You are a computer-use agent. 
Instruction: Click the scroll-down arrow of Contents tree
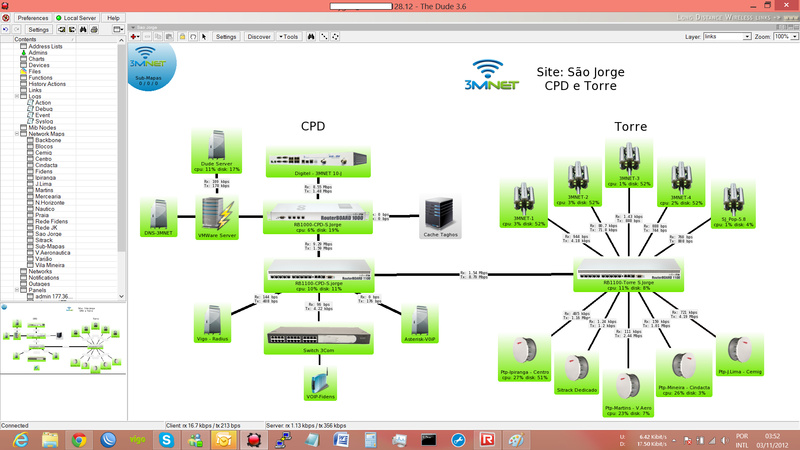tap(121, 296)
